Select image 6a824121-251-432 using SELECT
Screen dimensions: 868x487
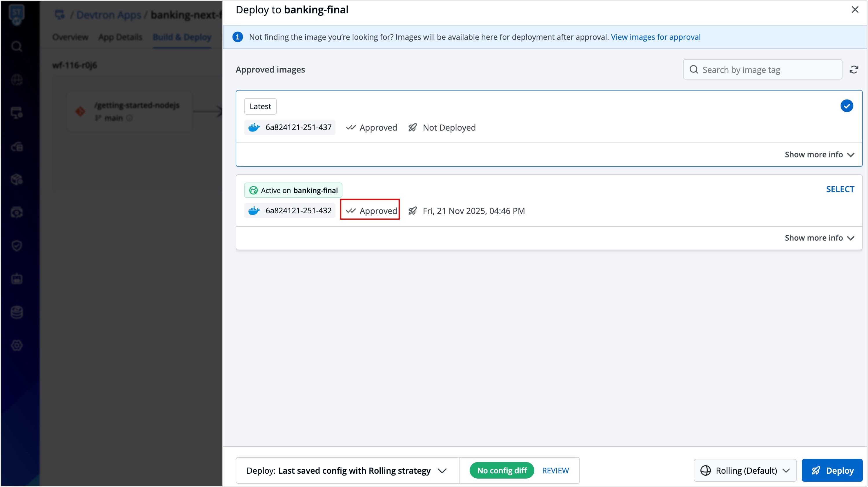pyautogui.click(x=840, y=189)
